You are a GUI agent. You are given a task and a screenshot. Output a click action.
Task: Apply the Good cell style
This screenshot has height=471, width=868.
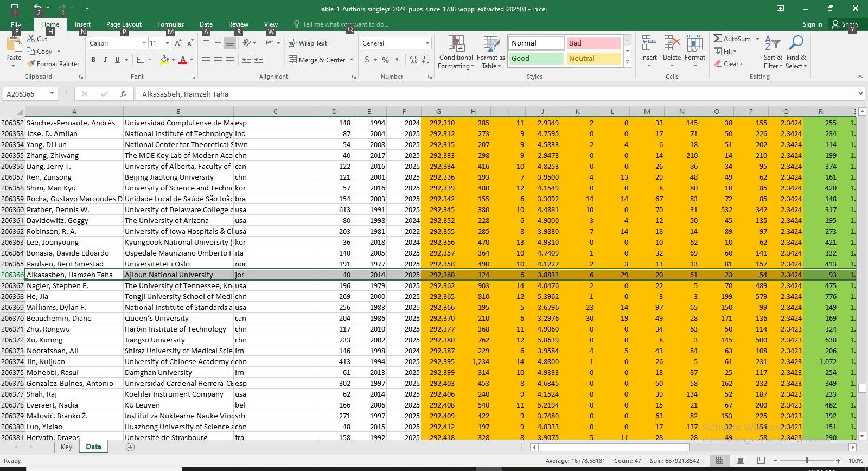[x=536, y=59]
